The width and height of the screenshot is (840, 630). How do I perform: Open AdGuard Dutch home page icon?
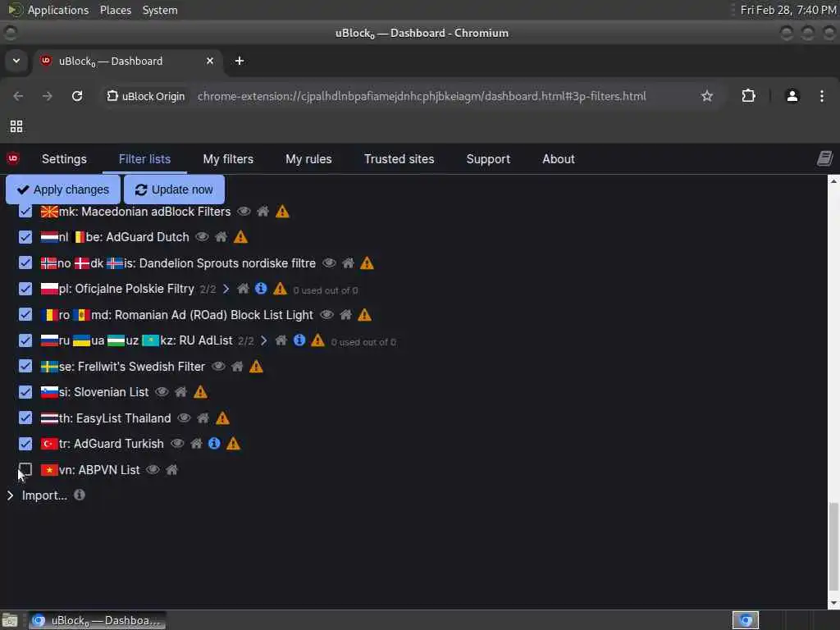pyautogui.click(x=221, y=236)
